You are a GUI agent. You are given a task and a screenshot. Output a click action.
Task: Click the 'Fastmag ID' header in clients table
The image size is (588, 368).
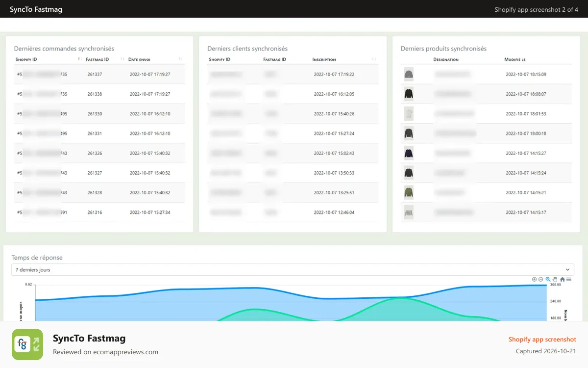tap(274, 59)
